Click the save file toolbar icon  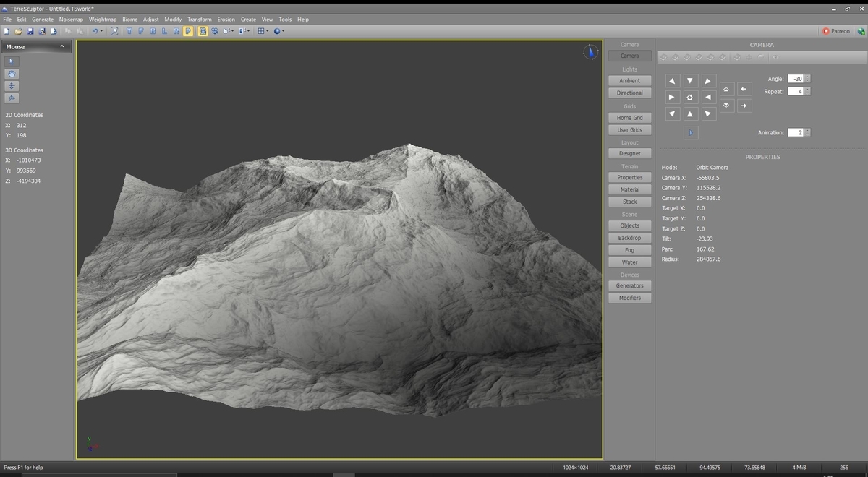tap(30, 31)
